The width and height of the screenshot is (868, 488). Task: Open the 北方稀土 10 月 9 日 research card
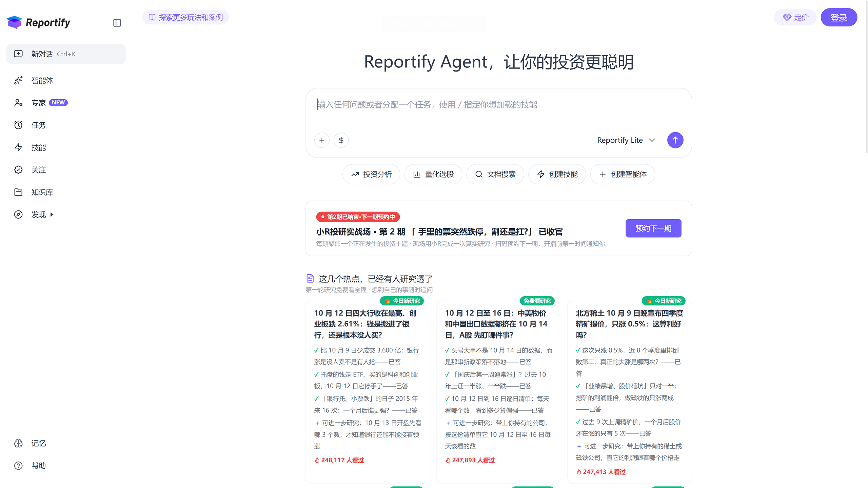click(x=630, y=391)
